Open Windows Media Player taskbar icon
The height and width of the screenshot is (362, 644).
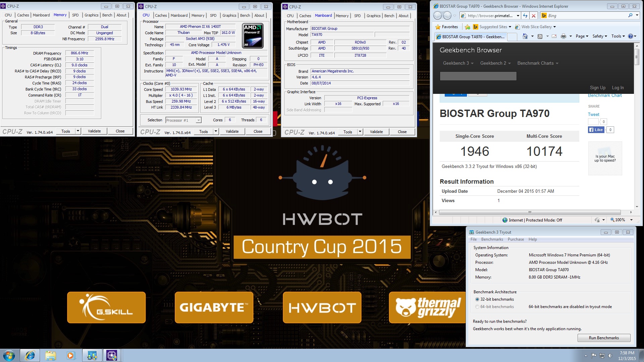pyautogui.click(x=70, y=355)
